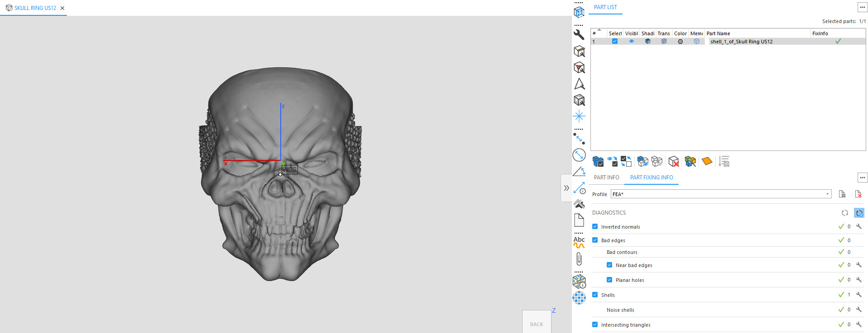
Task: Click the Memory cube icon in part row
Action: point(697,41)
